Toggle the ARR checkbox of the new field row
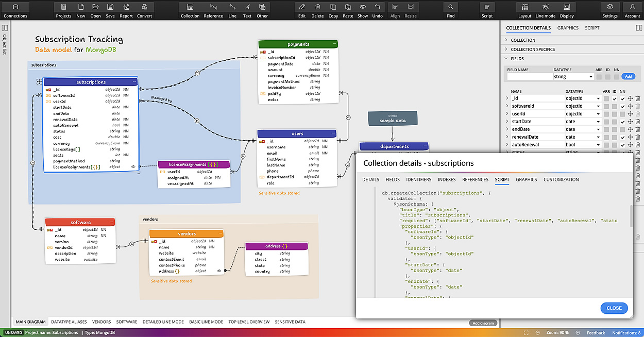 pyautogui.click(x=599, y=77)
